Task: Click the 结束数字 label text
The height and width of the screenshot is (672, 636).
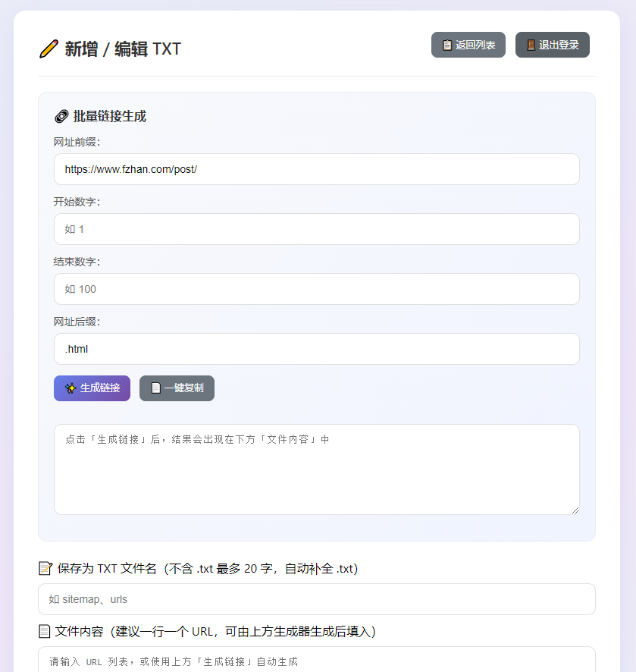Action: pyautogui.click(x=77, y=262)
